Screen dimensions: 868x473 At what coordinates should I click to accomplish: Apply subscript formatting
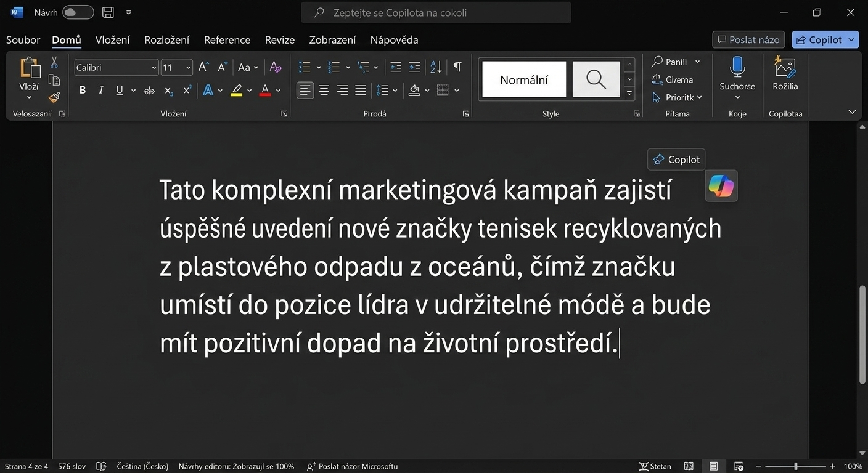click(x=168, y=91)
